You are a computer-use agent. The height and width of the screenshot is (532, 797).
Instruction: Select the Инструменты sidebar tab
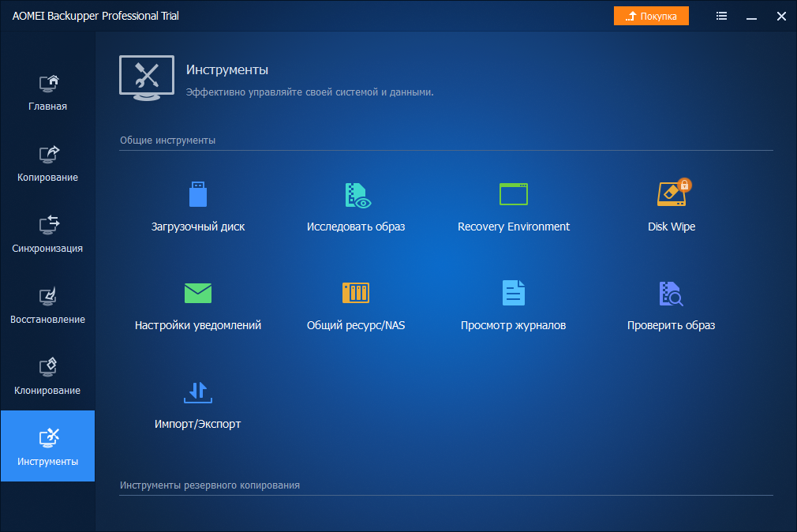tap(48, 446)
